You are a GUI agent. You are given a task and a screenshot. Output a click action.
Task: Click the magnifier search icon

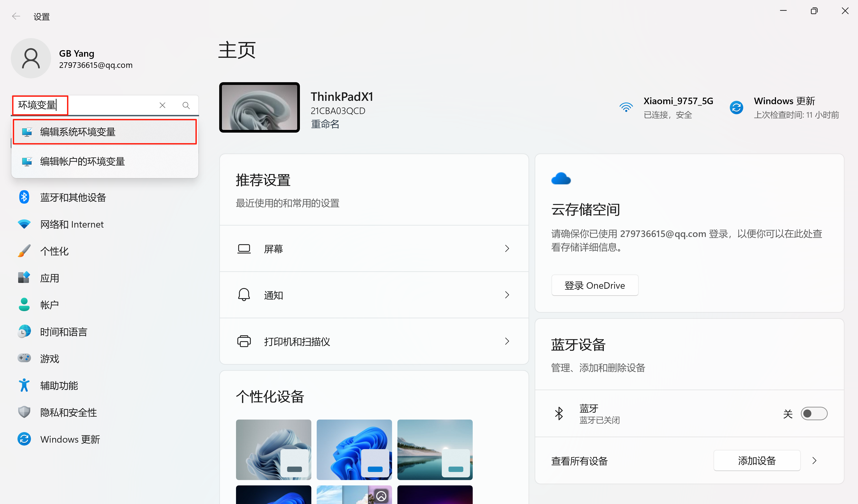point(186,106)
